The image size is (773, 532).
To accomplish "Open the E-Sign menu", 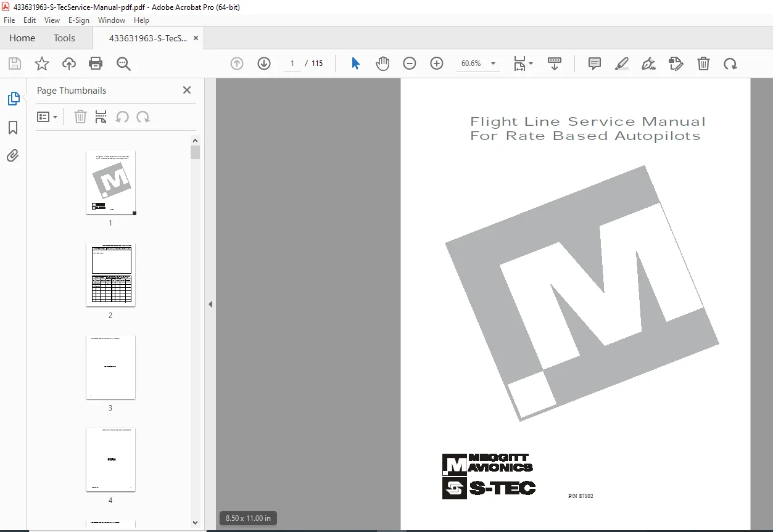I will point(79,20).
